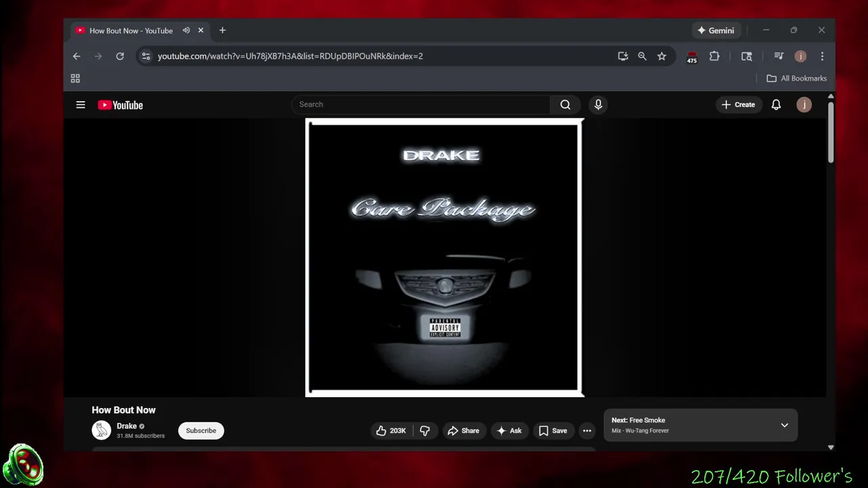Like the video showing 203K
The height and width of the screenshot is (488, 868).
pyautogui.click(x=391, y=430)
